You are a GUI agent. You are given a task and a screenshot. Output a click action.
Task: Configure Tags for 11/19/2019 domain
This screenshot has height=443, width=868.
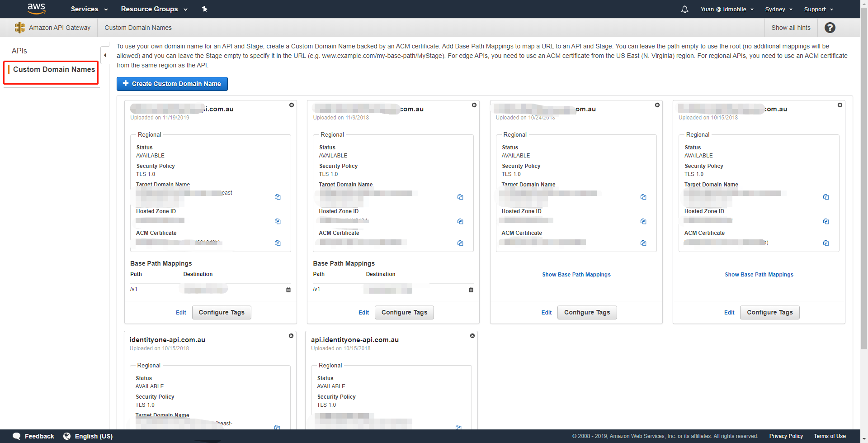tap(222, 312)
